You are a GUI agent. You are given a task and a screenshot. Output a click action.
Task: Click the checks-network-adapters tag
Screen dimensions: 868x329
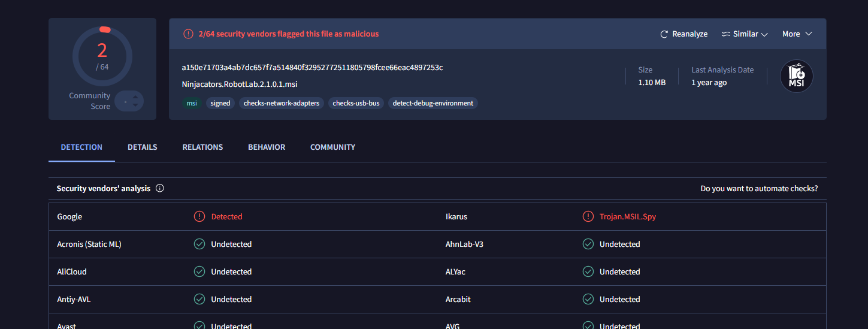coord(282,103)
